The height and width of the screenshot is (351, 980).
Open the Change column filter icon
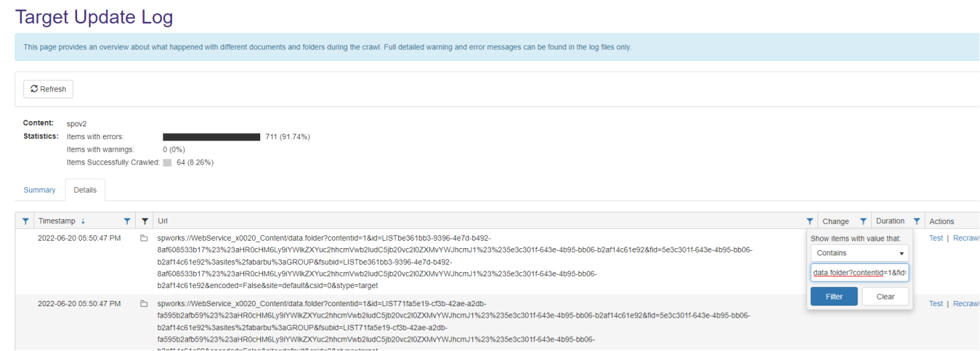(863, 221)
